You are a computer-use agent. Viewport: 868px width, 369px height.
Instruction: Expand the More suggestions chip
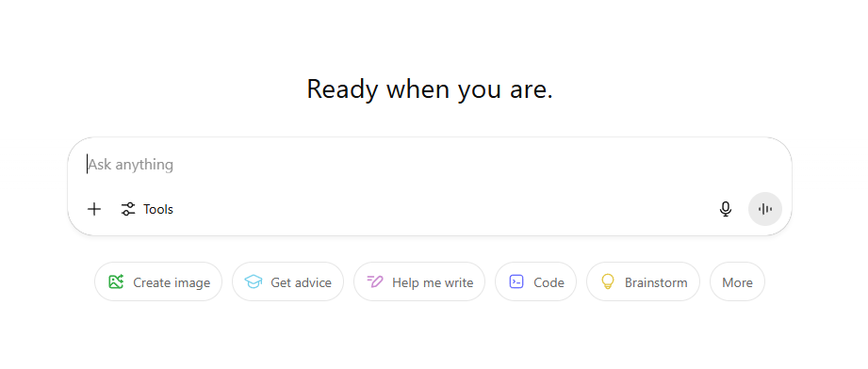pyautogui.click(x=737, y=282)
